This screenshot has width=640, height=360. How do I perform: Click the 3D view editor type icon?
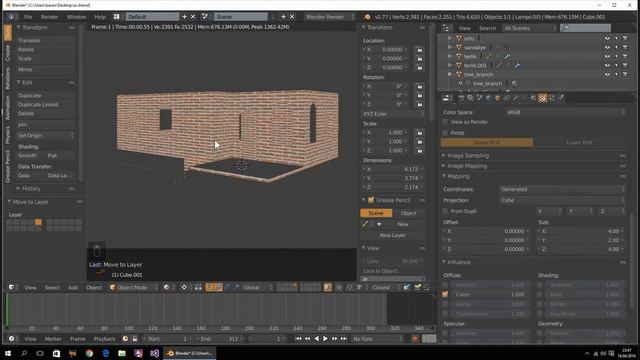11,287
